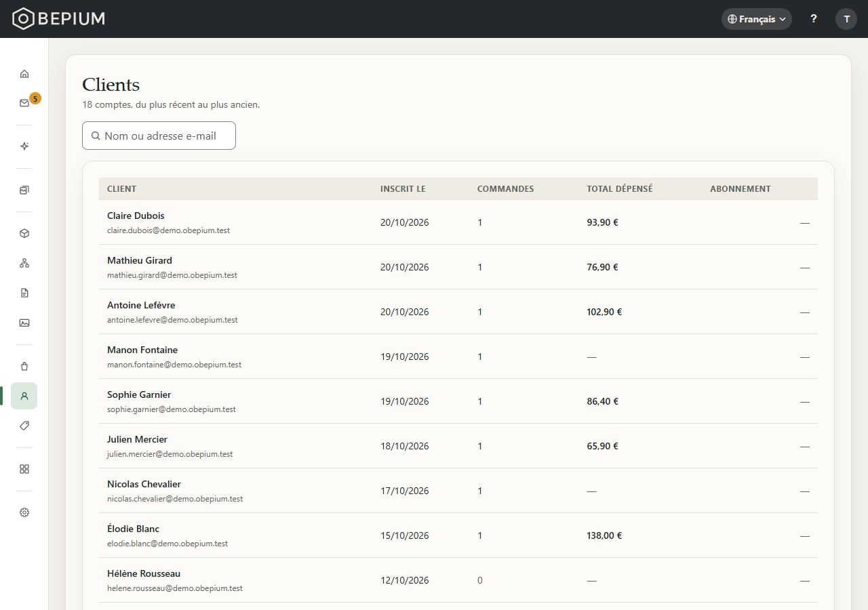
Task: Click email claire.dubois@demo.obepium.test
Action: [168, 230]
